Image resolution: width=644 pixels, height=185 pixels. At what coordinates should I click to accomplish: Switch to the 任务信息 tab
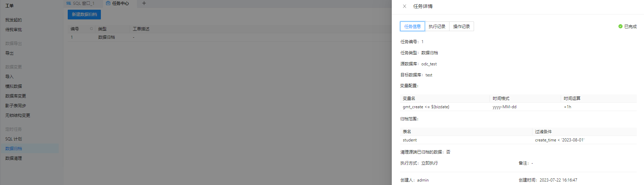(413, 26)
